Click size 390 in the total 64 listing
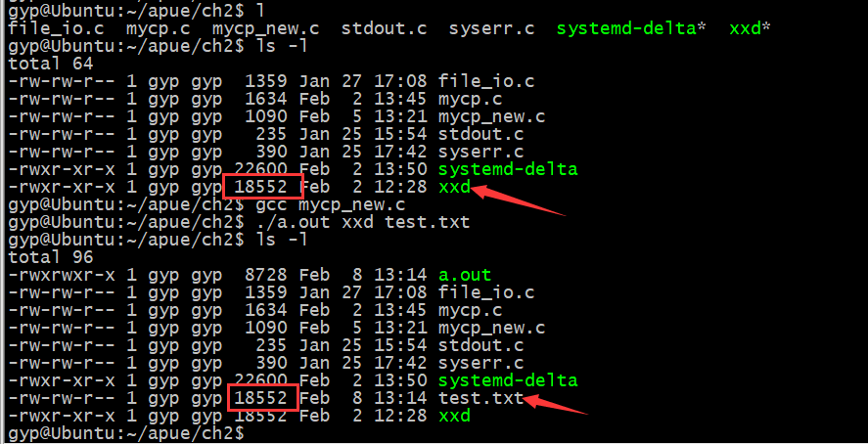 pyautogui.click(x=271, y=152)
